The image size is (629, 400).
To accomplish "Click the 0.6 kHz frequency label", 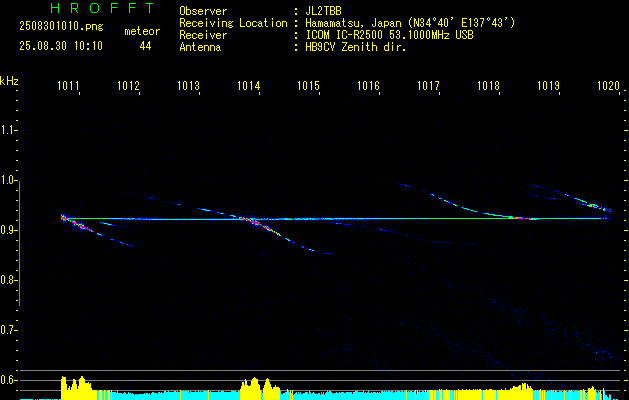I will [x=8, y=380].
